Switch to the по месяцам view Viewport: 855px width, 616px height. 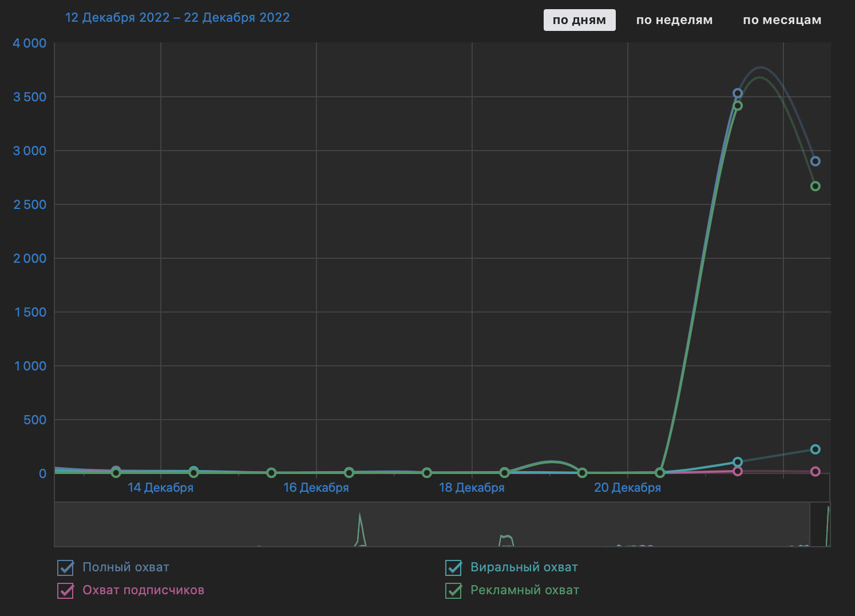(x=782, y=20)
